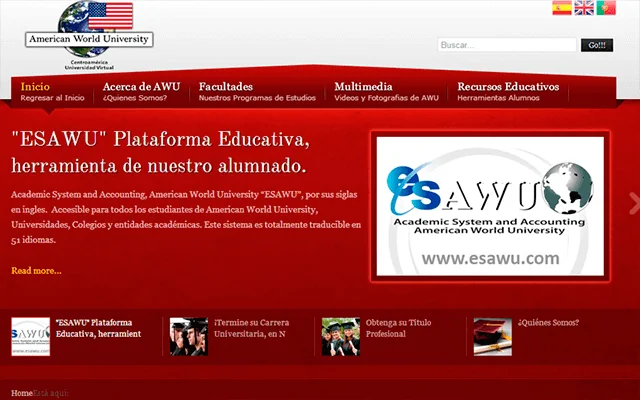Open the Acerca de AWU menu
The image size is (640, 400).
(x=141, y=92)
